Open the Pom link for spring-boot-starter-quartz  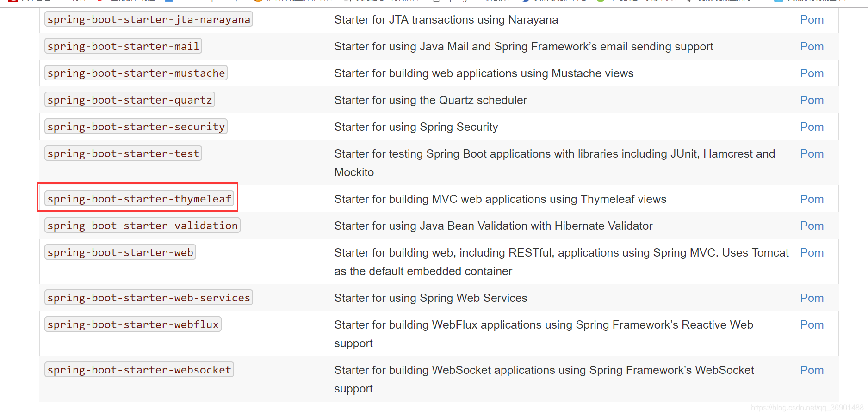tap(812, 100)
